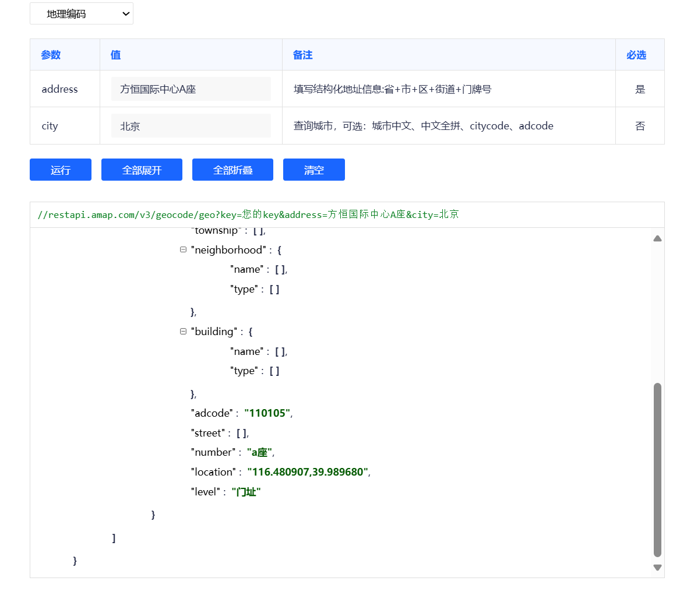Click the "adcode" key label
680x616 pixels.
212,413
